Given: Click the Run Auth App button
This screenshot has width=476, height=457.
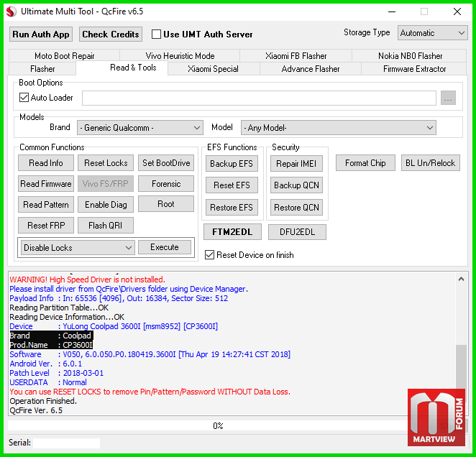Looking at the screenshot, I should 41,34.
